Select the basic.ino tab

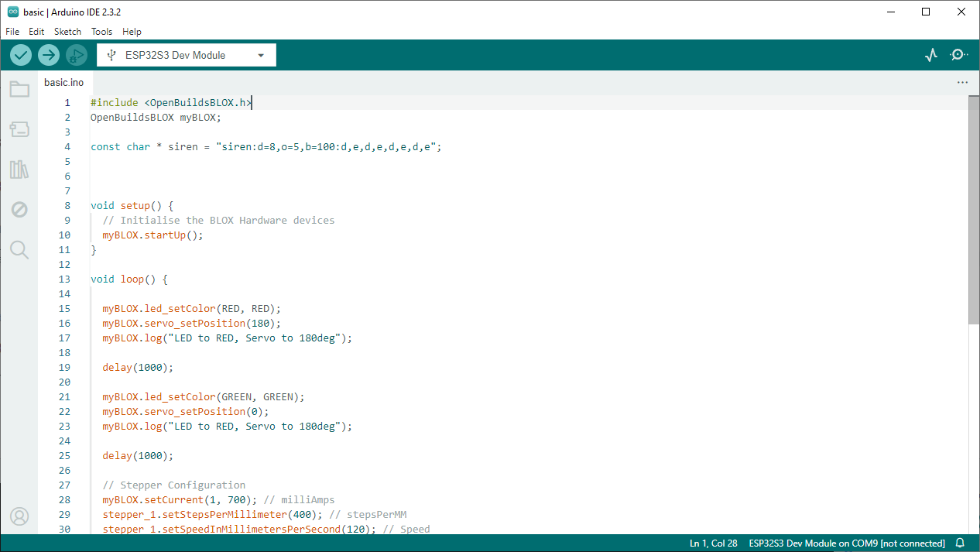tap(63, 82)
